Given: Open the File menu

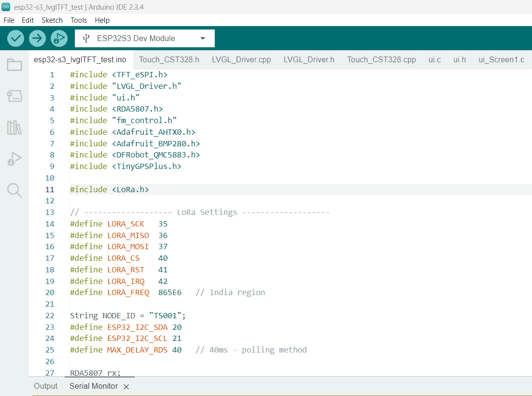Looking at the screenshot, I should pyautogui.click(x=9, y=20).
